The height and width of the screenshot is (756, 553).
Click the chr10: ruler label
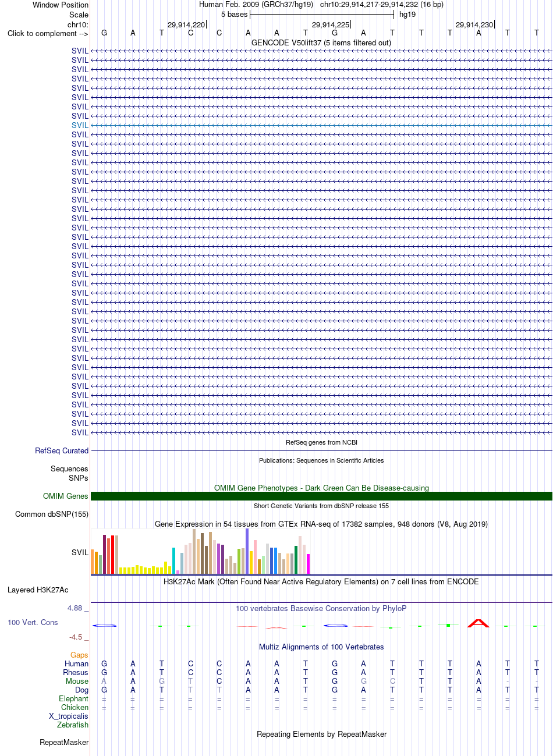click(78, 24)
